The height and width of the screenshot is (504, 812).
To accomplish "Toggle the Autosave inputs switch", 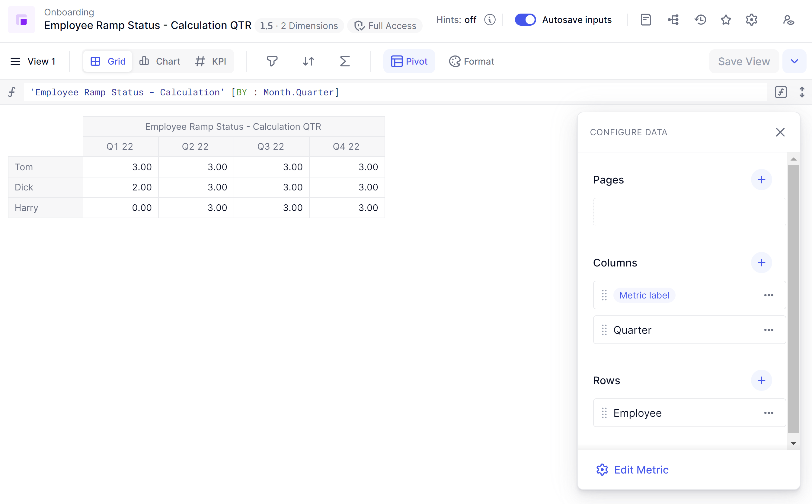I will 525,20.
